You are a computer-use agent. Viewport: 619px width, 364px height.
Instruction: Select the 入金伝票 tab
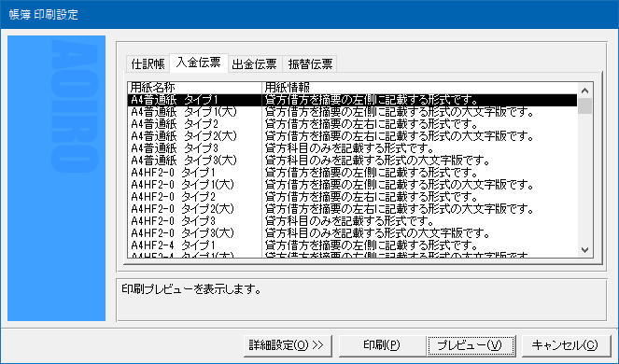coord(199,63)
